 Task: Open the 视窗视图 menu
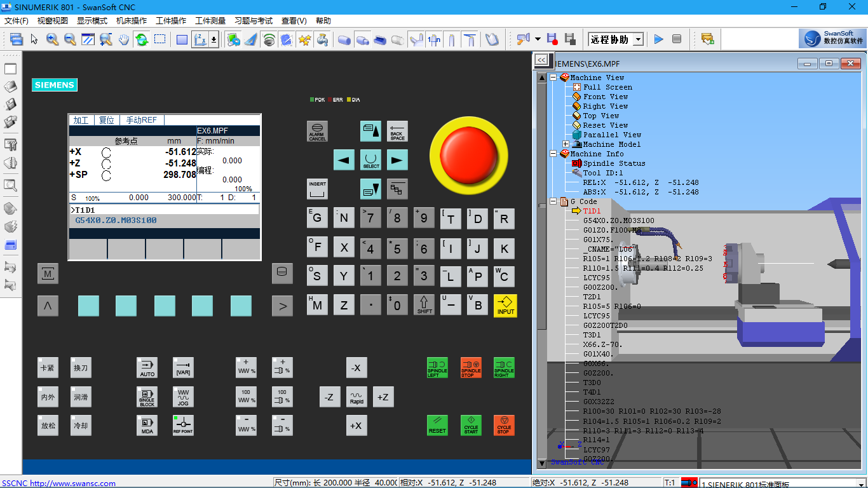click(53, 21)
